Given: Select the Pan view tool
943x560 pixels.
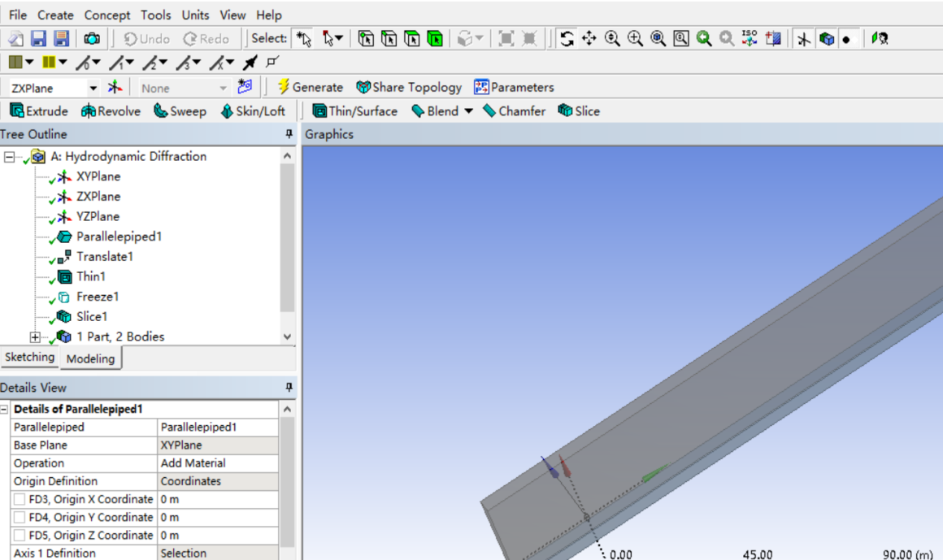Looking at the screenshot, I should 589,38.
